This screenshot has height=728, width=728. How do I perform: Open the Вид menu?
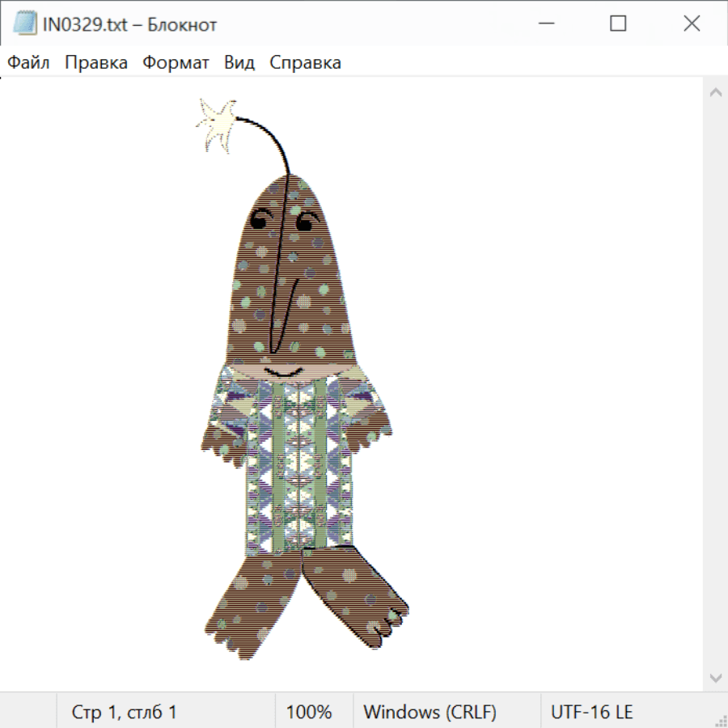(x=239, y=63)
